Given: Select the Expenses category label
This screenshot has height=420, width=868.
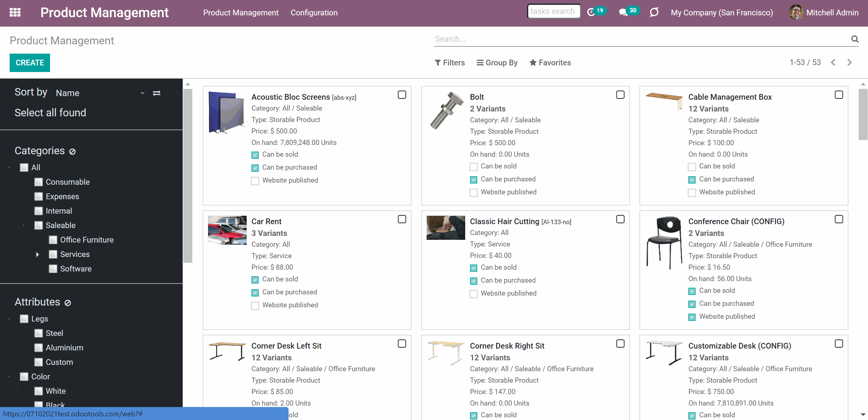Looking at the screenshot, I should click(62, 197).
